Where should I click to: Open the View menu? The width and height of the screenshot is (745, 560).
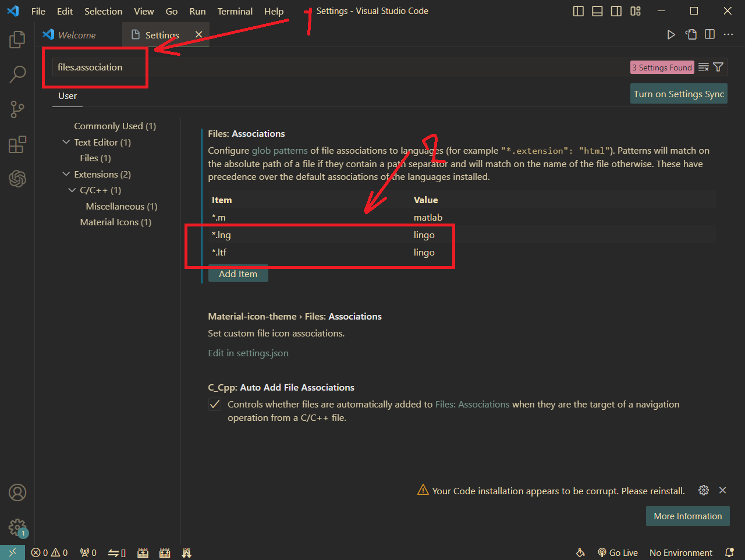(x=144, y=11)
